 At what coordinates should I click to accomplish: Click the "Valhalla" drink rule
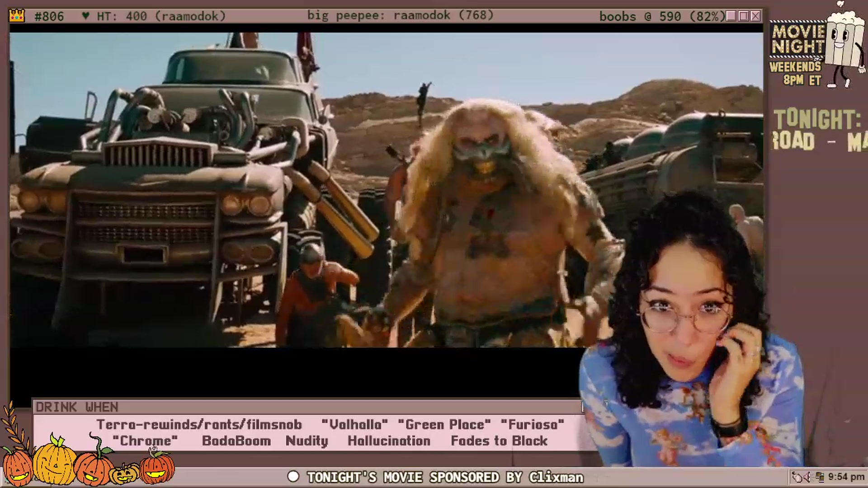tap(354, 425)
